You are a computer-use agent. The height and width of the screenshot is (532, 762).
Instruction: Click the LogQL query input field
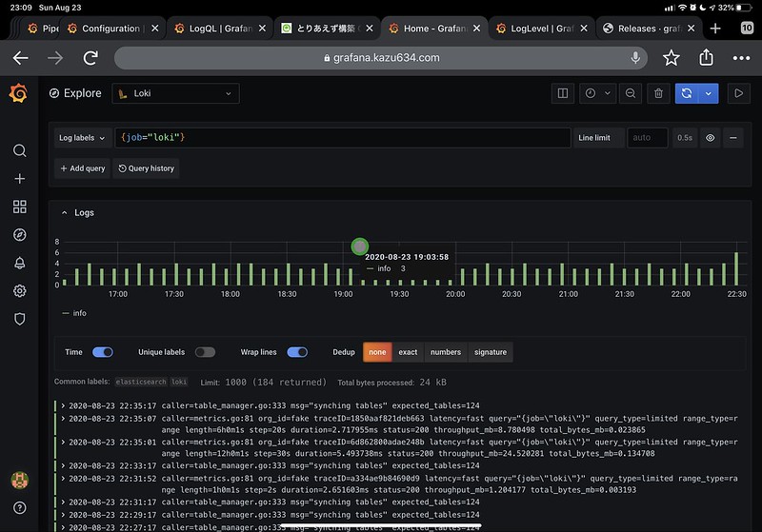(343, 138)
